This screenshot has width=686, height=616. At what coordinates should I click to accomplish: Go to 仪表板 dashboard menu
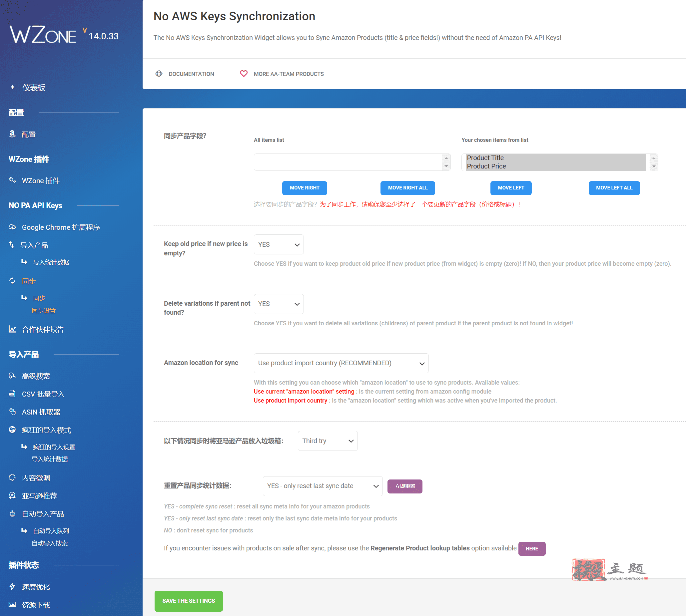pyautogui.click(x=34, y=88)
